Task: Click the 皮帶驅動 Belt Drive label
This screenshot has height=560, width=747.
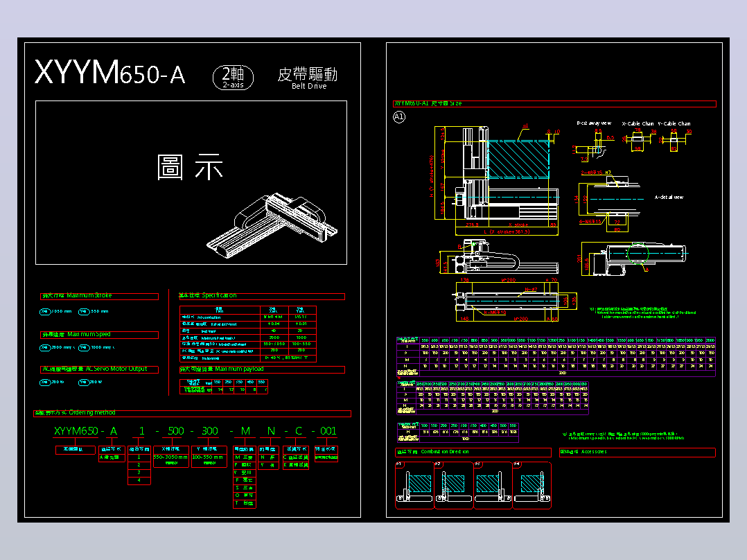Action: 308,78
